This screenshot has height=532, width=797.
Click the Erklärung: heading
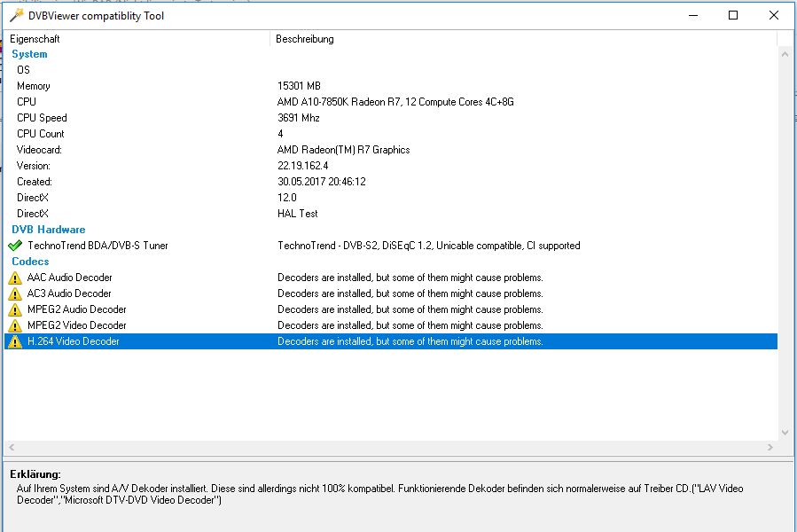[35, 474]
